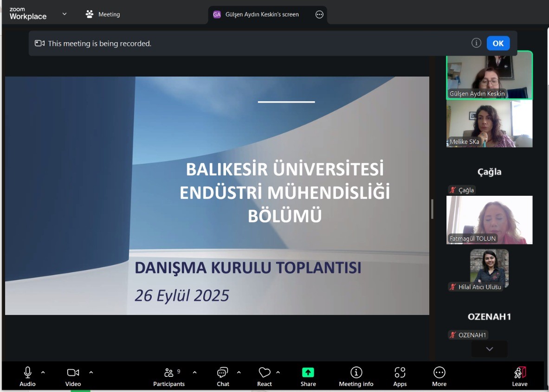Toggle the Audio microphone button

coord(28,377)
